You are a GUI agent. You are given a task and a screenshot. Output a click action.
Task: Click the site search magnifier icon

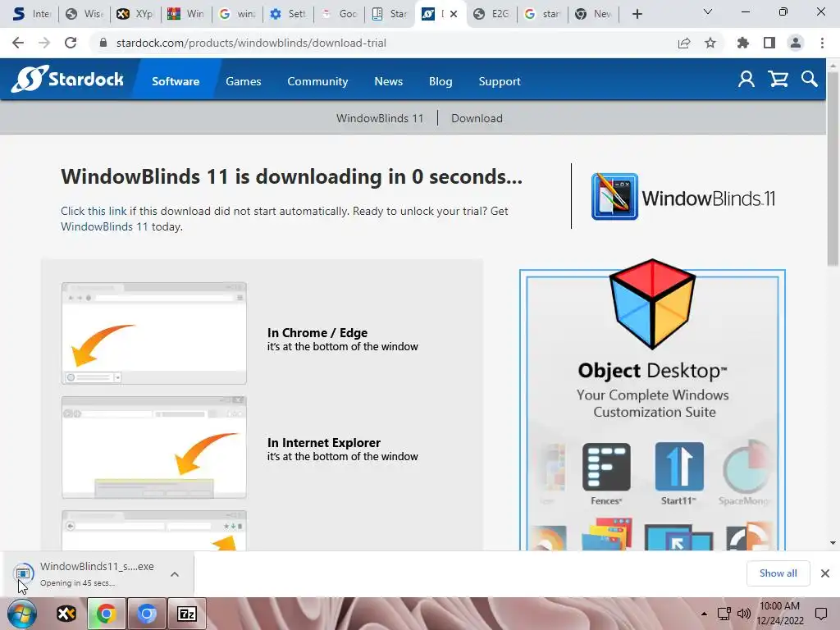point(810,80)
